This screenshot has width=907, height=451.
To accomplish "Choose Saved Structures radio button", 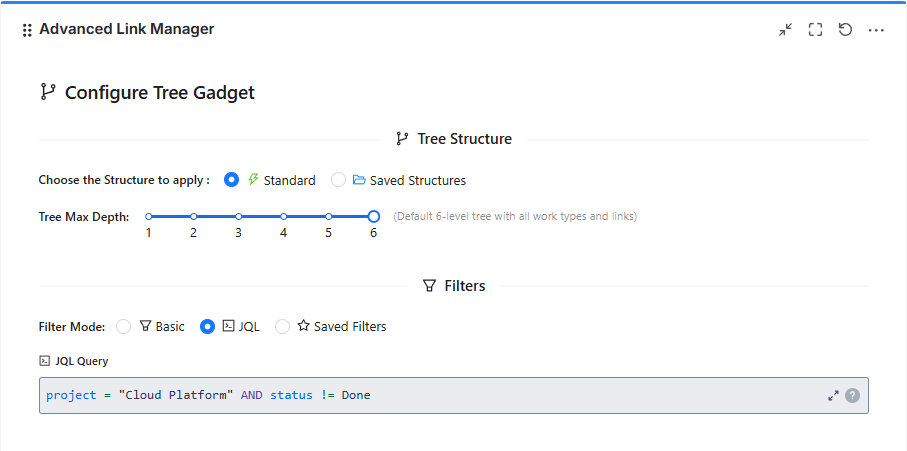I will pyautogui.click(x=338, y=180).
